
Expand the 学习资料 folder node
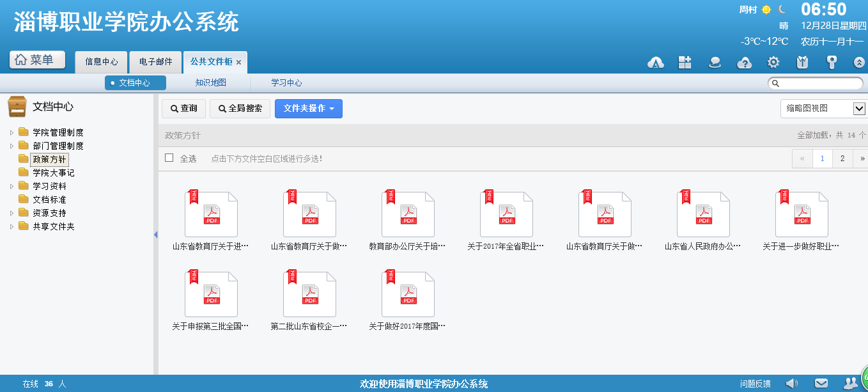coord(12,186)
